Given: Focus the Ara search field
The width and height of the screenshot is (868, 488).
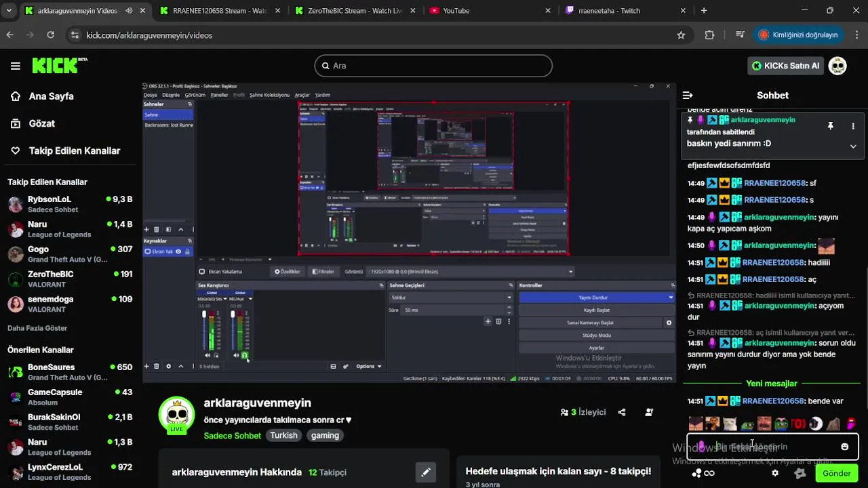Looking at the screenshot, I should click(433, 66).
